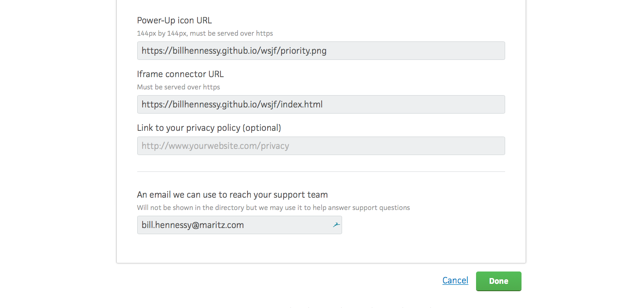Viewport: 644px width, 308px height.
Task: Click the Cancel link
Action: (455, 281)
